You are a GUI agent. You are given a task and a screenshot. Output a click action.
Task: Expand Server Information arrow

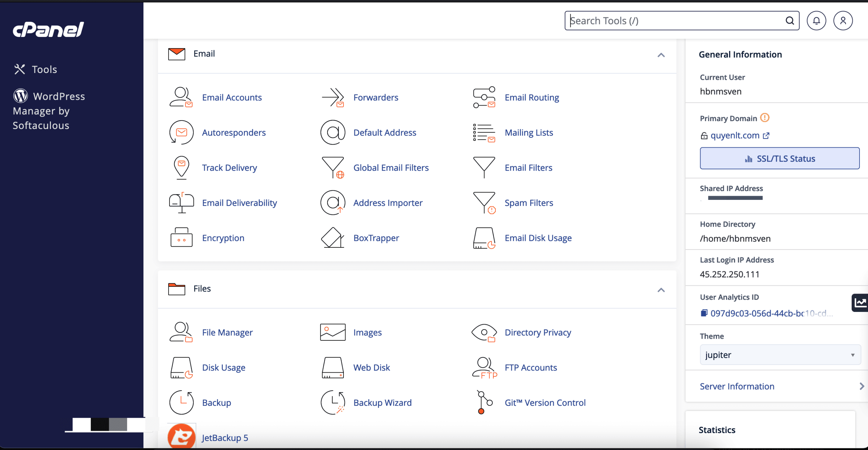coord(862,386)
